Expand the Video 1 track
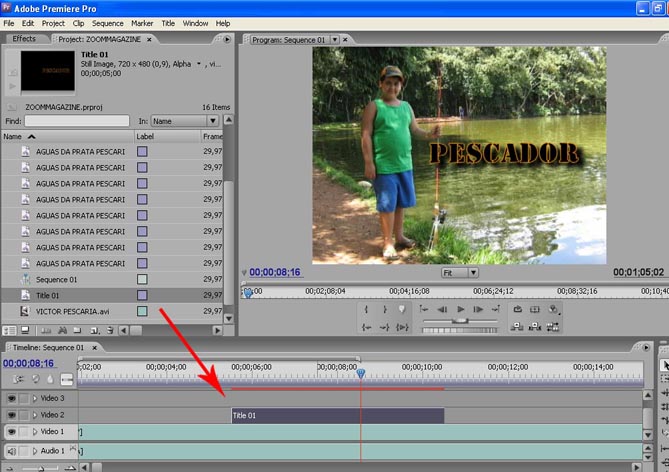The image size is (669, 472). pyautogui.click(x=35, y=432)
